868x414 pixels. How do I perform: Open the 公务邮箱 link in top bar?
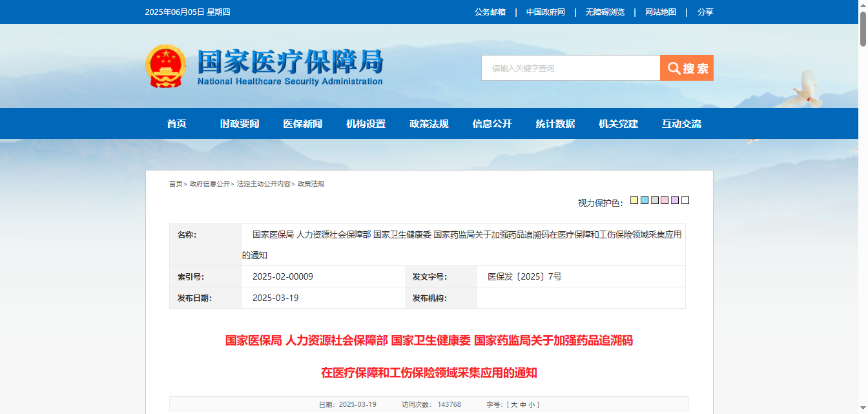(490, 12)
